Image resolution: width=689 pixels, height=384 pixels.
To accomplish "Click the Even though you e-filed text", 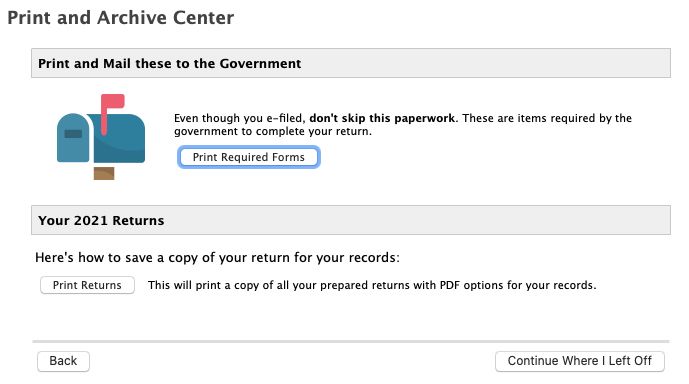I will (239, 118).
